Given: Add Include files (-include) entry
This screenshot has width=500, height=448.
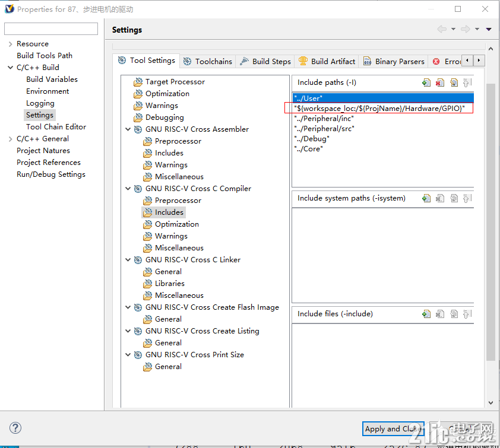Looking at the screenshot, I should coord(426,314).
